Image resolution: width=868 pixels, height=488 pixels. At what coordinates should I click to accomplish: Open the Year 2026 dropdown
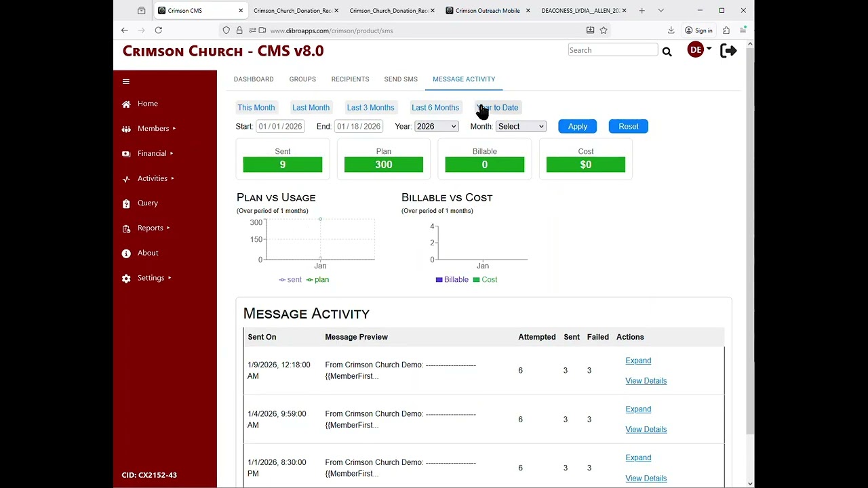437,127
